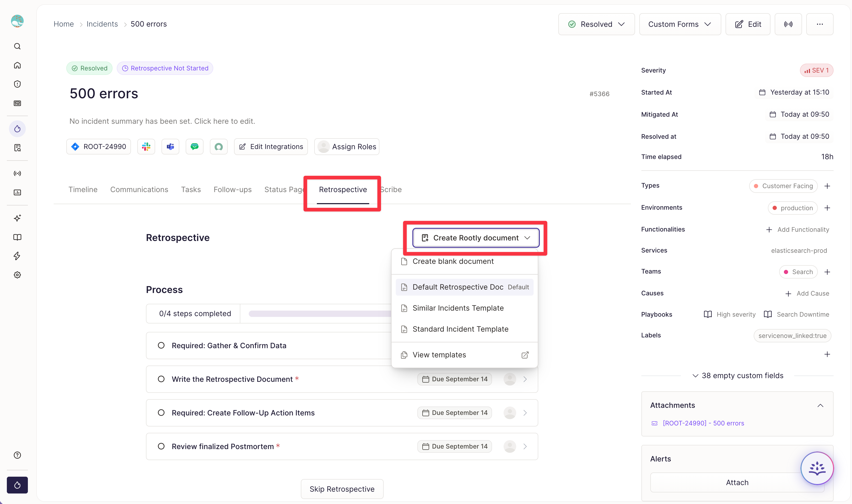
Task: Click the production environment tag
Action: tap(793, 208)
